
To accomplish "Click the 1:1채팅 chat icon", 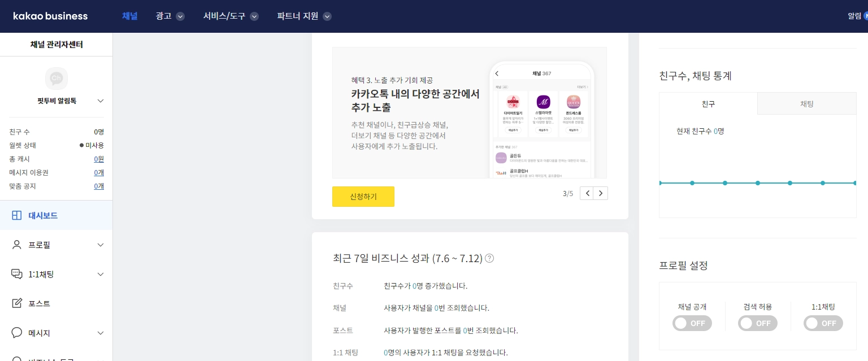I will (17, 274).
